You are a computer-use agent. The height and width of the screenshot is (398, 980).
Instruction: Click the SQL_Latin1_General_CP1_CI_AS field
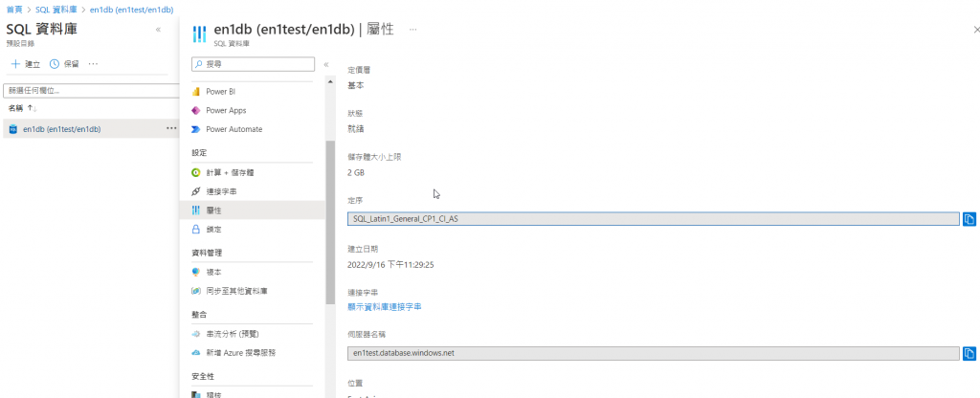[653, 219]
